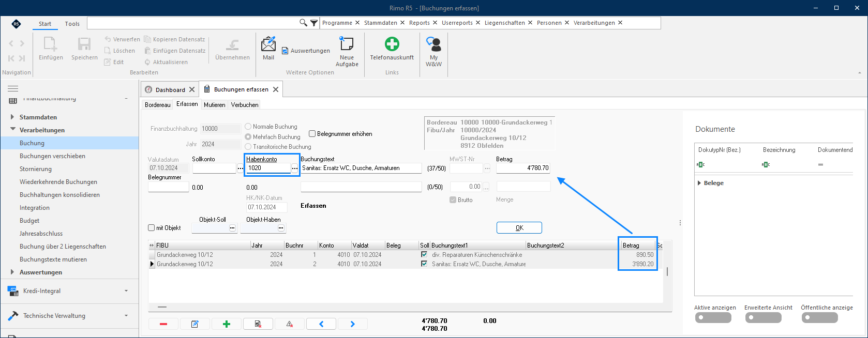868x338 pixels.
Task: Click the Auswertungen icon in the ribbon
Action: [x=285, y=51]
